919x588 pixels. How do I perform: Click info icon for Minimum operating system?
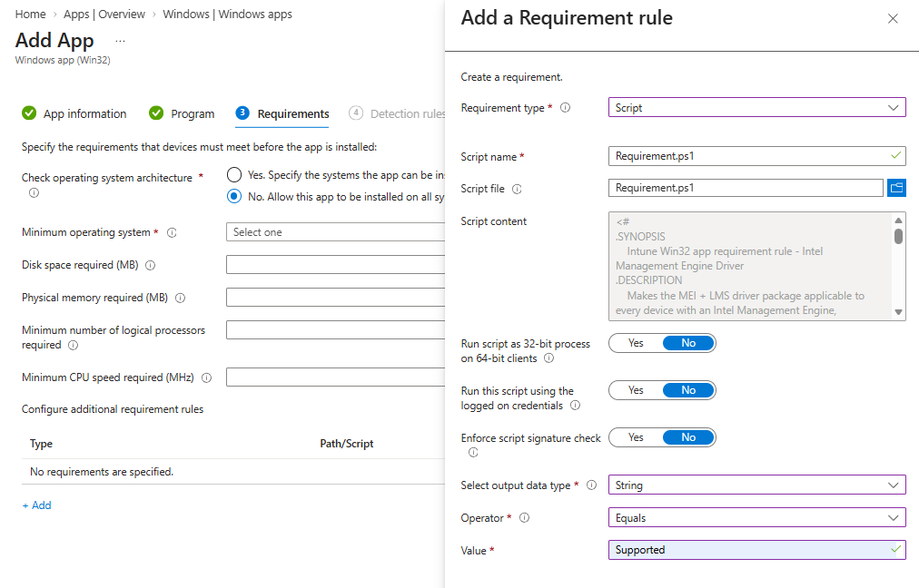(x=172, y=232)
